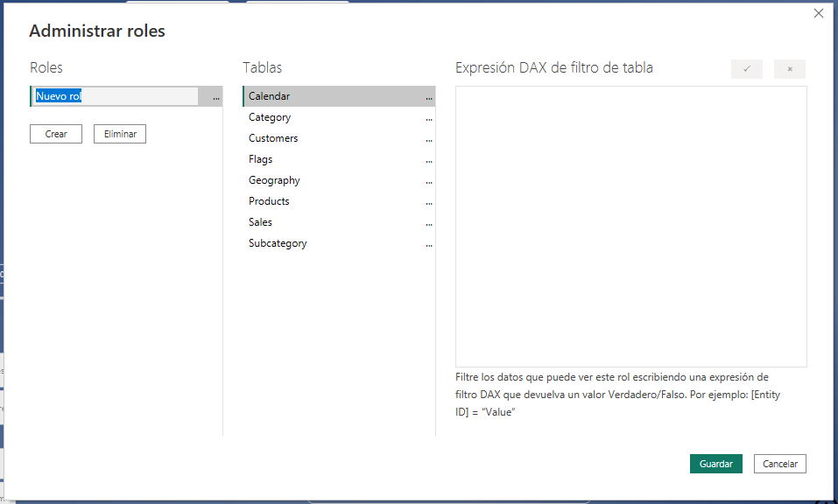
Task: Select the Calendar table in Tablas list
Action: tap(270, 96)
